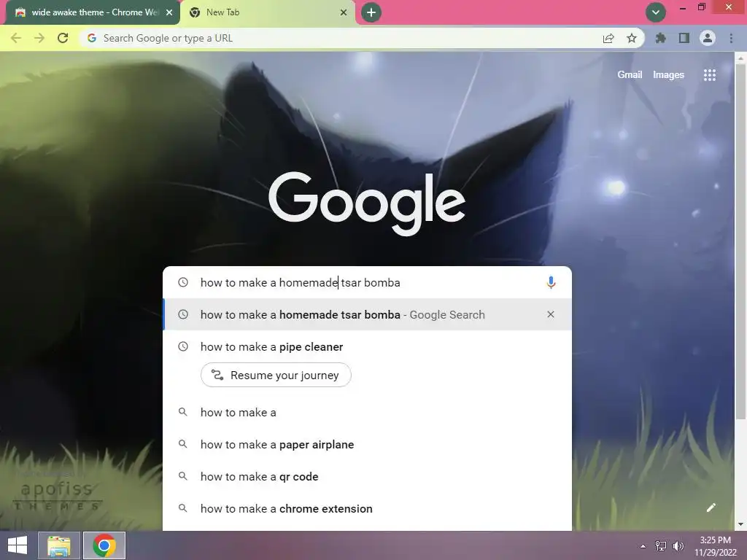Click the forward navigation arrow
This screenshot has height=560, width=747.
39,38
